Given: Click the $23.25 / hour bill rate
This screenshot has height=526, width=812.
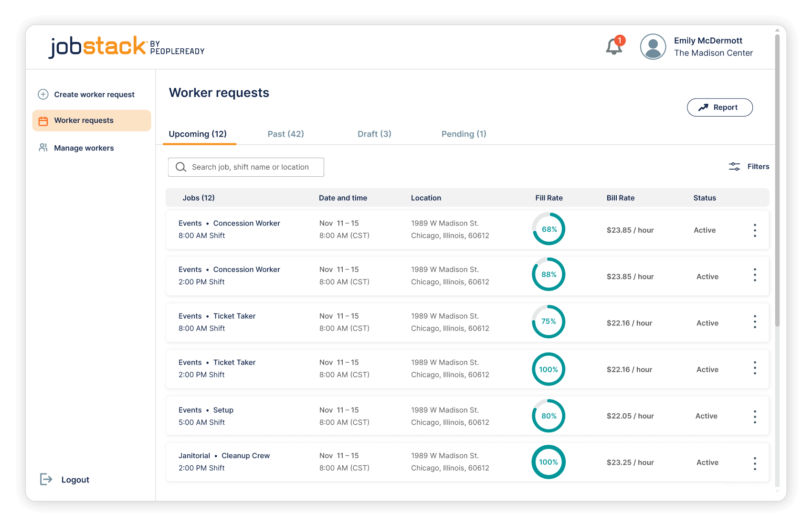Looking at the screenshot, I should 630,462.
